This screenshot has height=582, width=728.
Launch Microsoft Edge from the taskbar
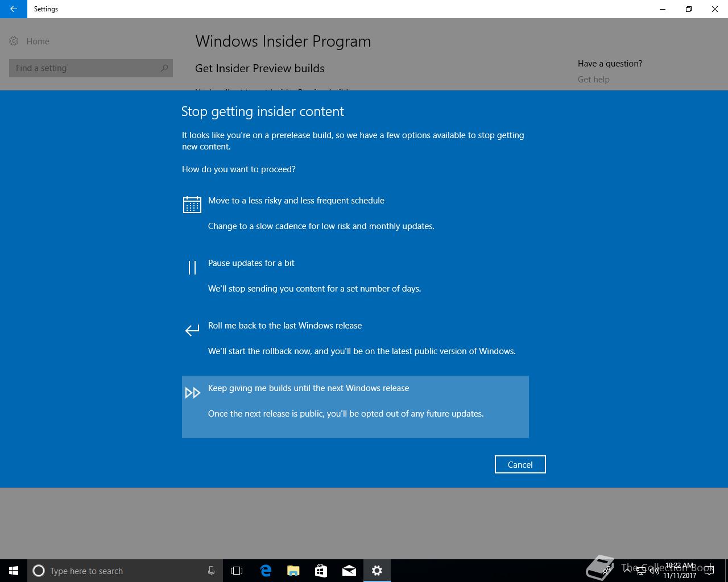(265, 571)
